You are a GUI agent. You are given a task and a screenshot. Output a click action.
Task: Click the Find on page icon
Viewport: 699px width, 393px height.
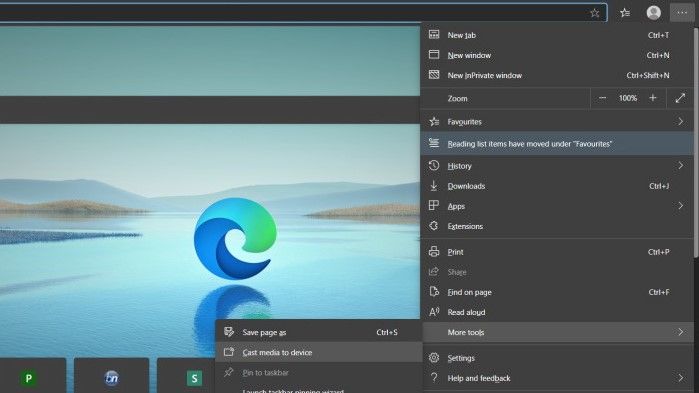[434, 292]
